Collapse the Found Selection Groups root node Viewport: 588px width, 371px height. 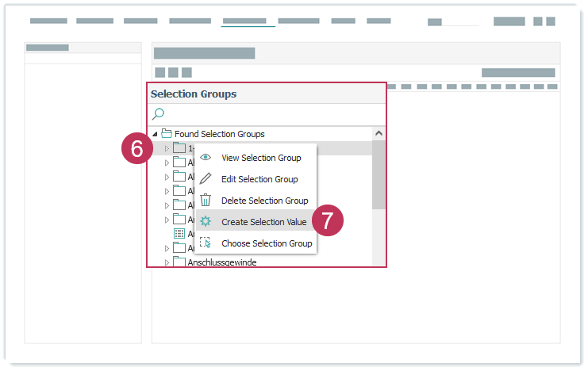pos(155,135)
